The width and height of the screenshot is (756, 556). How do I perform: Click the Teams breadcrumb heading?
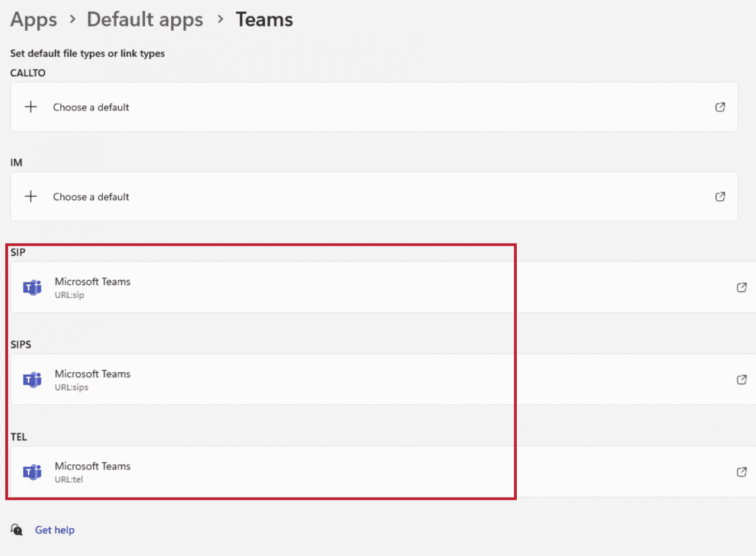point(264,19)
